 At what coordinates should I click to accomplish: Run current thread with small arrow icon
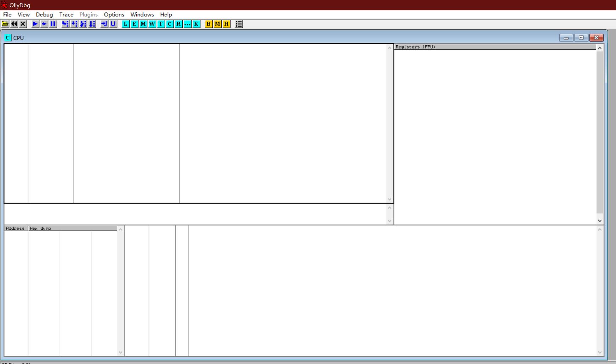coord(44,24)
